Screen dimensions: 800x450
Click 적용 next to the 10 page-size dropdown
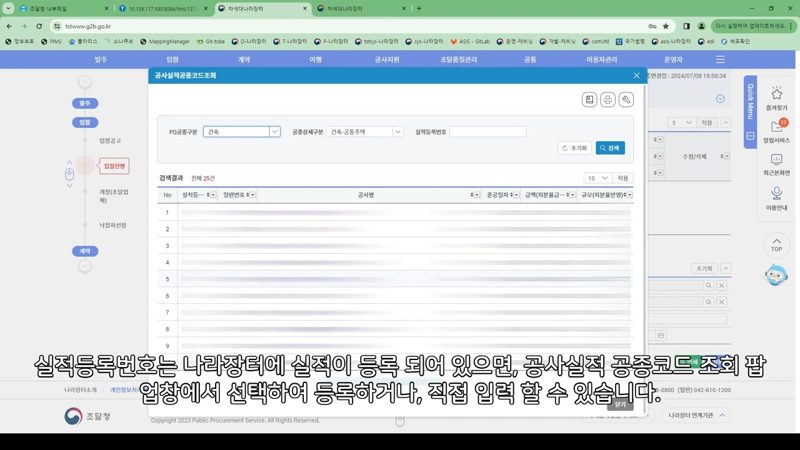(x=623, y=178)
